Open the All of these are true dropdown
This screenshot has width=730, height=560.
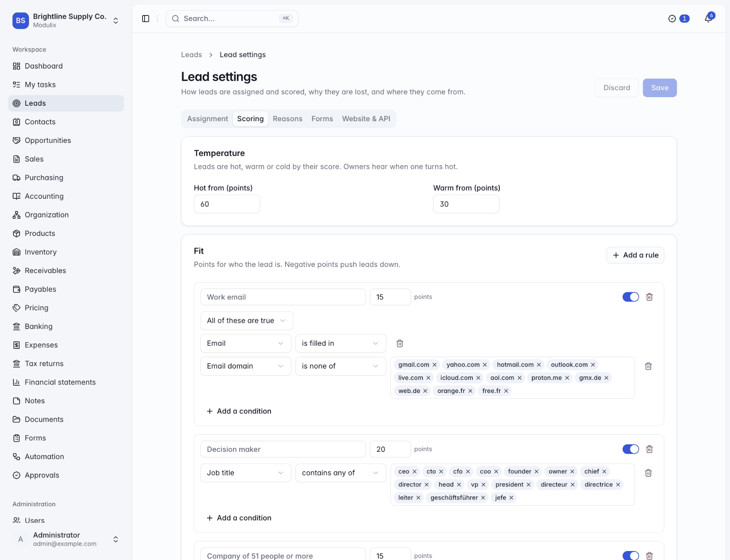point(247,320)
